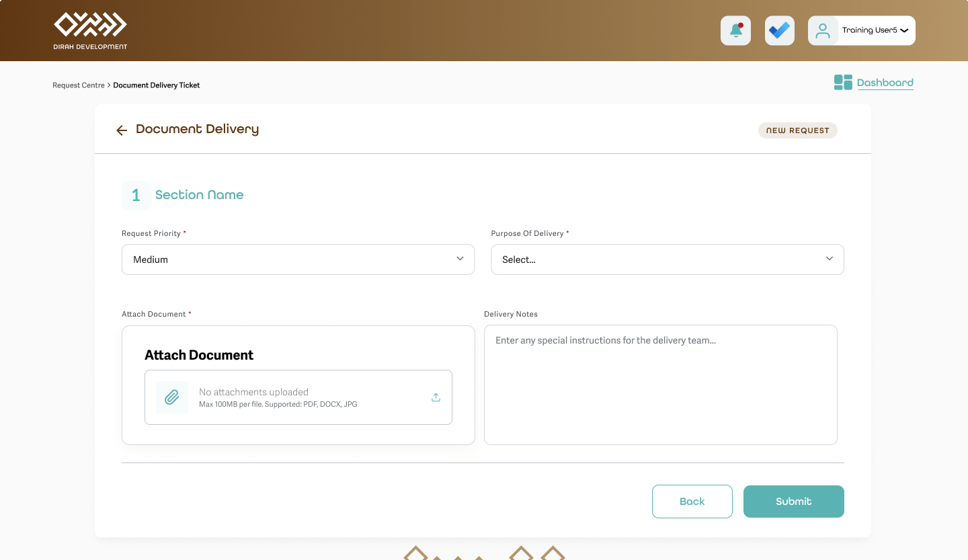968x560 pixels.
Task: Go to Request Centre breadcrumb
Action: 79,85
